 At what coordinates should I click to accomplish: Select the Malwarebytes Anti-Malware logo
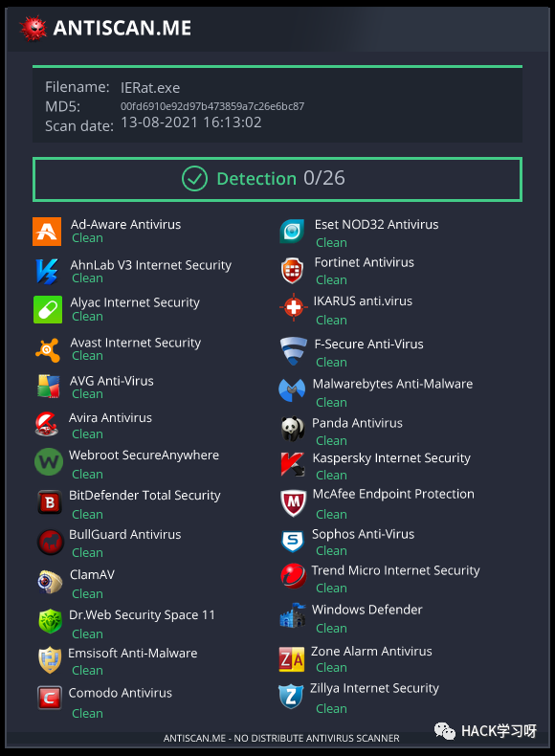coord(292,390)
